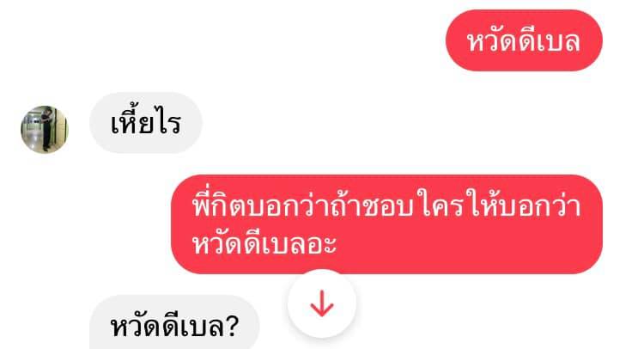Tap the outgoing หวัดดีเบล text at top right
Screen dimensions: 644x349
(x=524, y=41)
